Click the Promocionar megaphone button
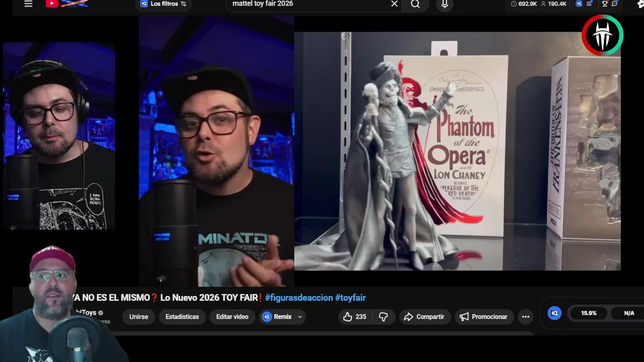This screenshot has width=644, height=362. tap(484, 317)
